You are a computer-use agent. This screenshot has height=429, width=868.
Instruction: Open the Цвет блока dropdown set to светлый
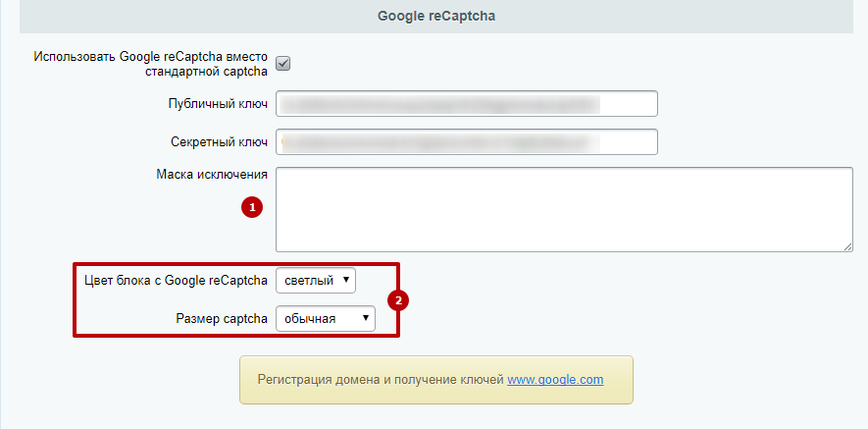(316, 281)
